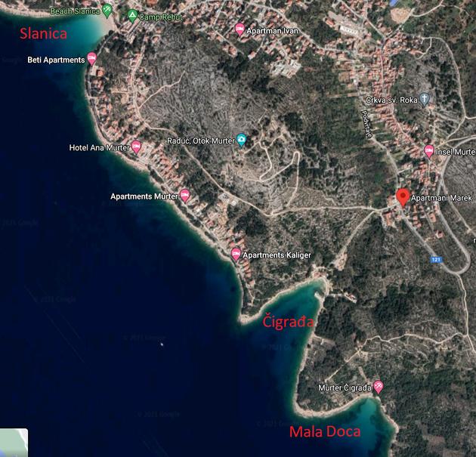
Task: Click the red Apartmani Marek location pin
Action: tap(403, 197)
